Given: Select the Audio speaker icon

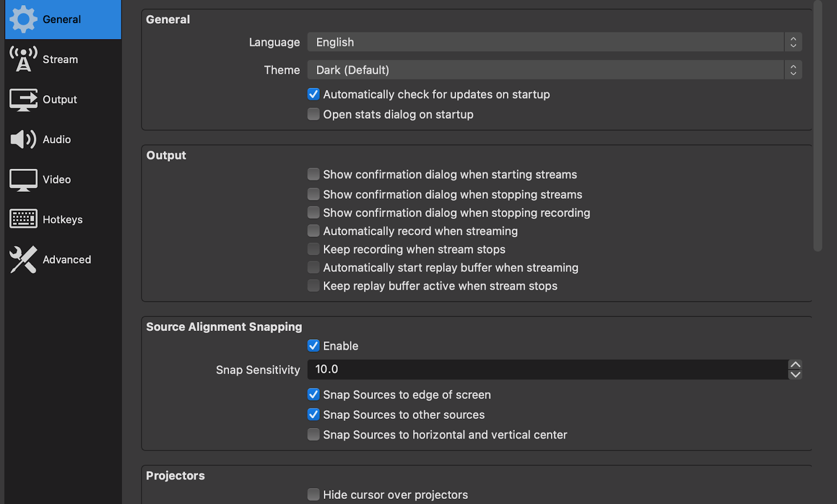Looking at the screenshot, I should tap(24, 140).
